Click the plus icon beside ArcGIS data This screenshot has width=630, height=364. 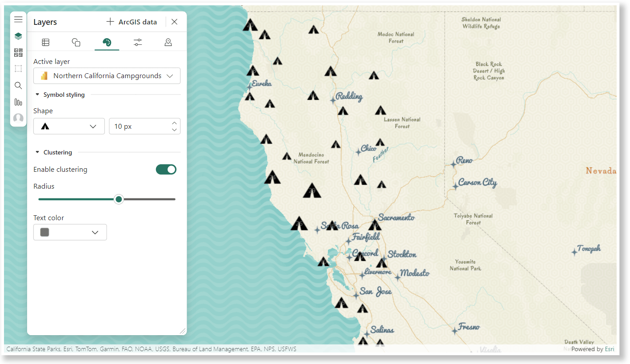pos(110,22)
